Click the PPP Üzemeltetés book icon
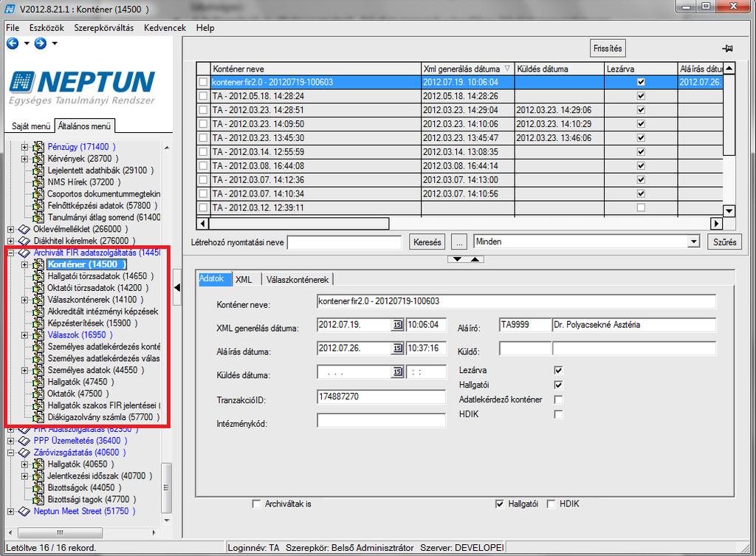 (24, 441)
